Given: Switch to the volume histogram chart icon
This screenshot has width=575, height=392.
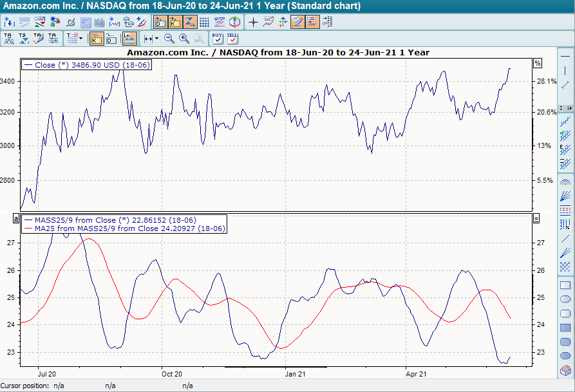Looking at the screenshot, I should click(x=99, y=22).
